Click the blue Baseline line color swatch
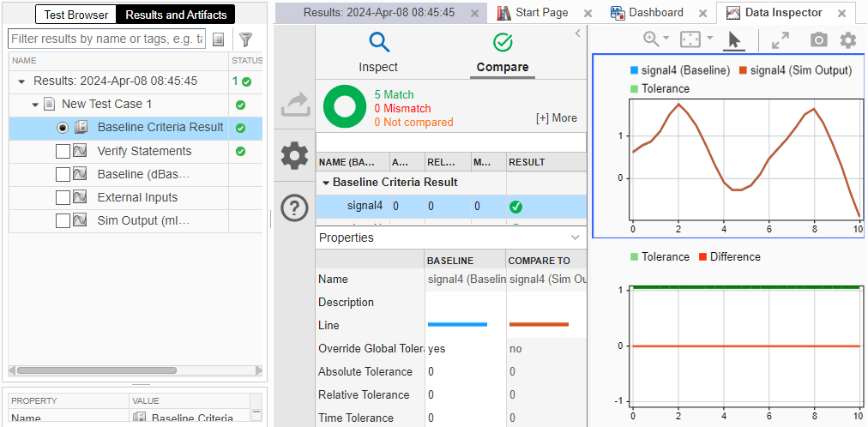Viewport: 868px width, 427px height. point(457,325)
